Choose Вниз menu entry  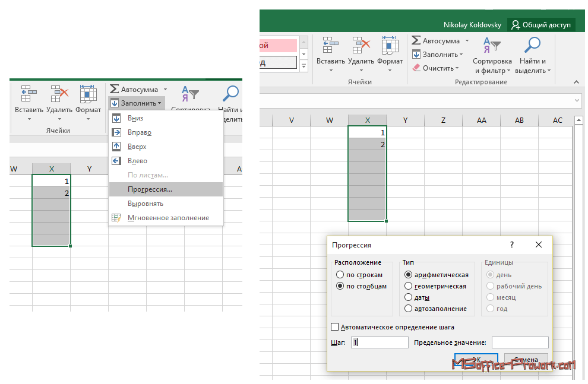coord(166,118)
